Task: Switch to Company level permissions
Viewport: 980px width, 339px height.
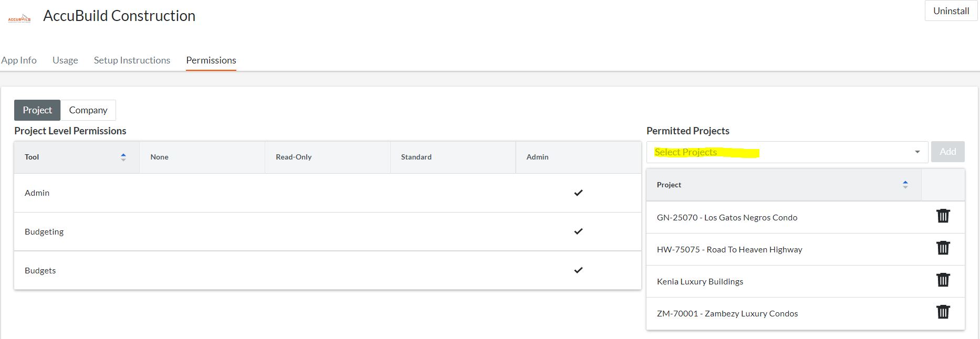Action: click(88, 110)
